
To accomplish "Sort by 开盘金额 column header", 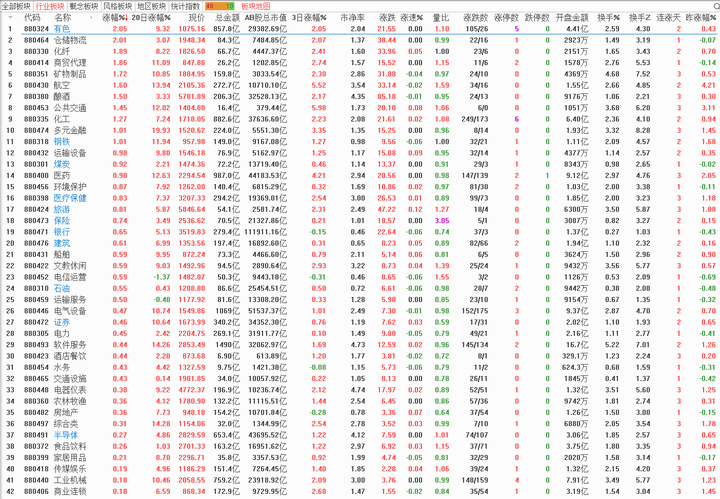I will click(572, 17).
